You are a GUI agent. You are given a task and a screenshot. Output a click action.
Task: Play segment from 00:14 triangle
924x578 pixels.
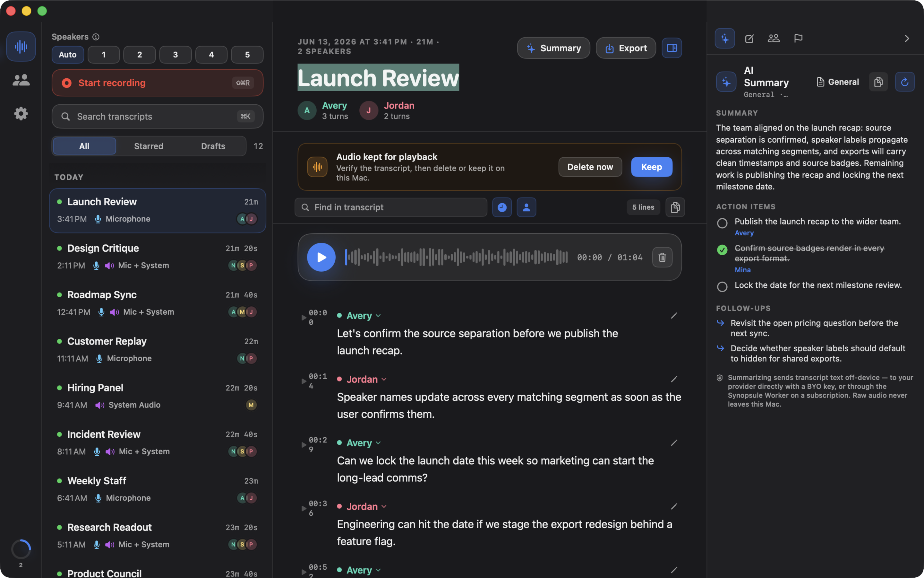pos(304,381)
